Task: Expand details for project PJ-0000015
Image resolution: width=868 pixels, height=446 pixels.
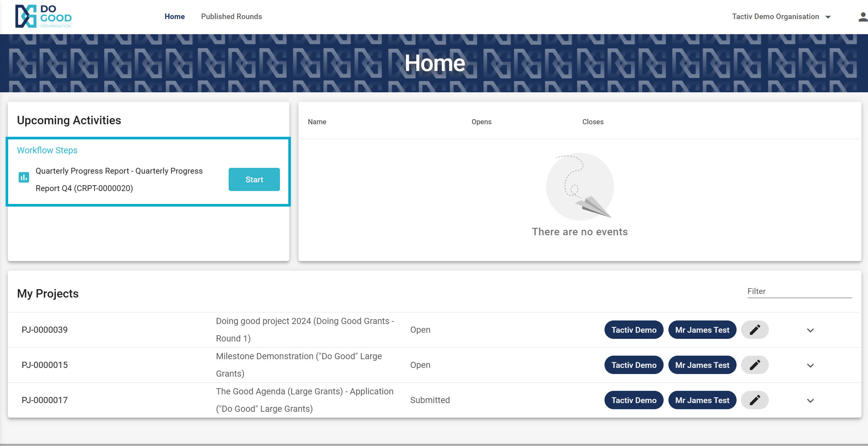Action: click(810, 365)
